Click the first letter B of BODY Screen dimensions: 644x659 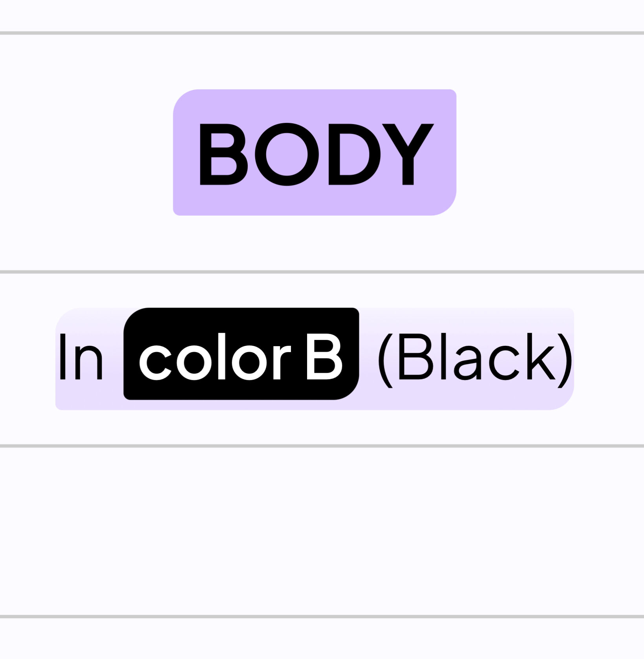point(224,154)
